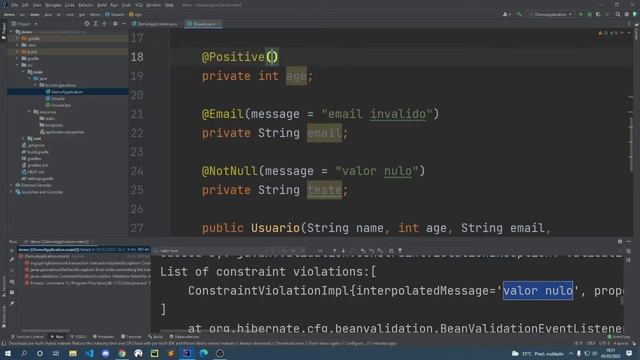Click the highlighted 'valor nulo' console text
This screenshot has height=360, width=640.
click(x=538, y=291)
